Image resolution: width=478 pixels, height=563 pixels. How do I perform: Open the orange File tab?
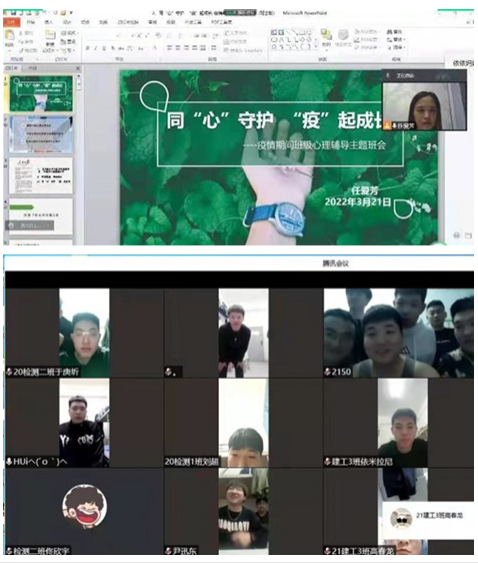(12, 22)
